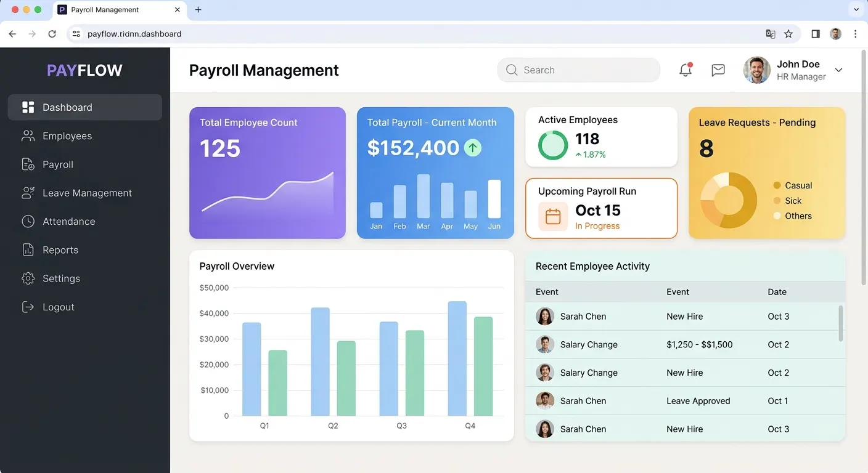Click the Others legend color dot
Screen dimensions: 868x473
[x=777, y=216]
